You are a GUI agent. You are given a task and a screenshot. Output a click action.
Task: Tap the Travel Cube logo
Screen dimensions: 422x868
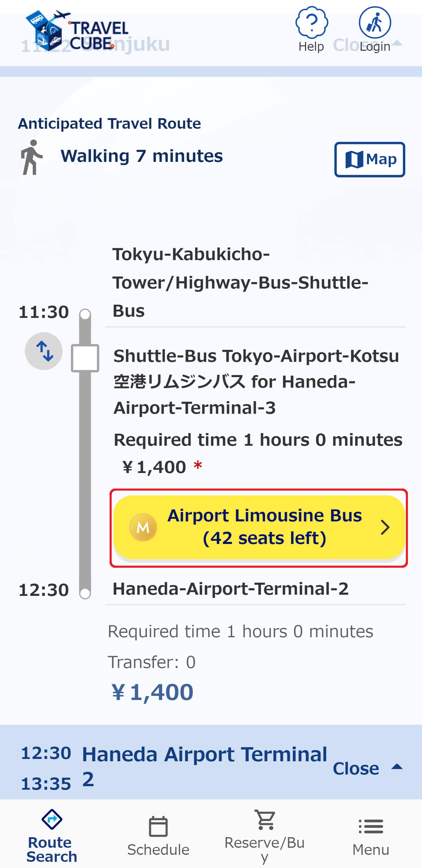[77, 31]
